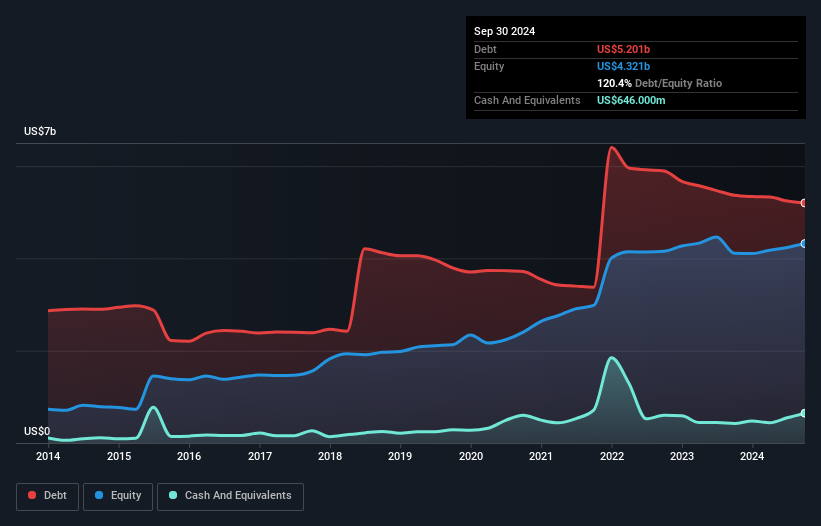Click the 2019 x-axis label

tap(400, 456)
